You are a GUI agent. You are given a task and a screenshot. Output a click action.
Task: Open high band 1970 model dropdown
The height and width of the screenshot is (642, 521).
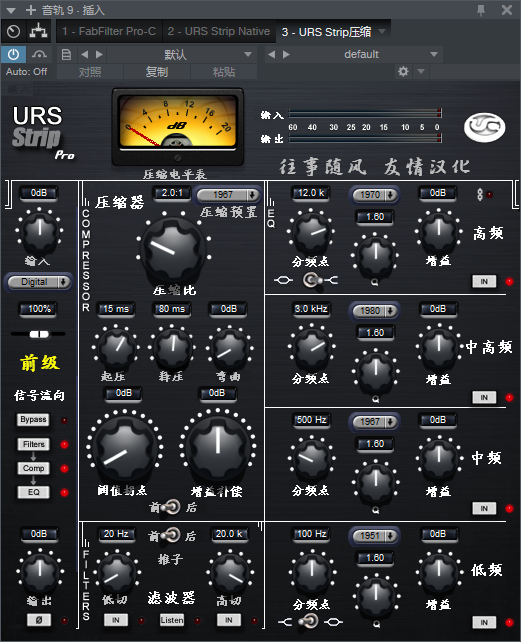(x=374, y=195)
